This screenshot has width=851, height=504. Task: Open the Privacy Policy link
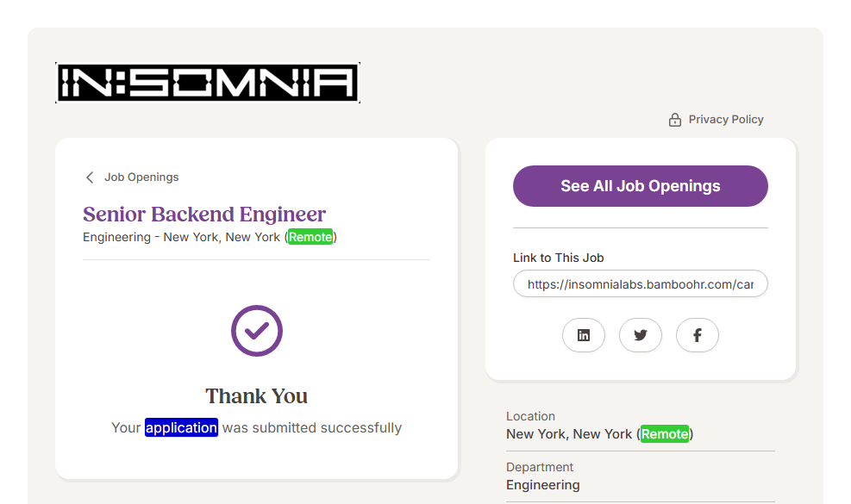[726, 120]
